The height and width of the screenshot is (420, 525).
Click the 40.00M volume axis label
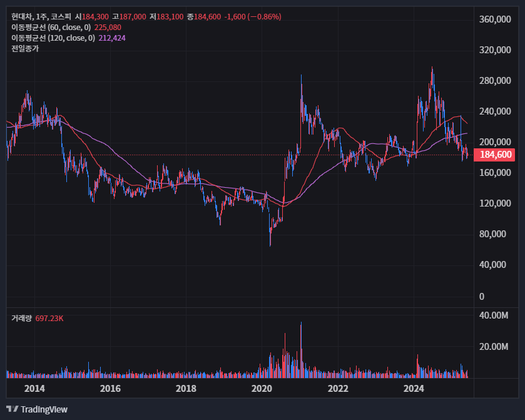[494, 315]
